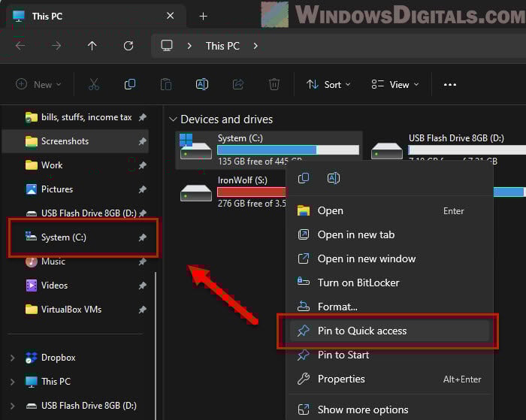Click Show more options
This screenshot has width=526, height=420.
(x=389, y=409)
